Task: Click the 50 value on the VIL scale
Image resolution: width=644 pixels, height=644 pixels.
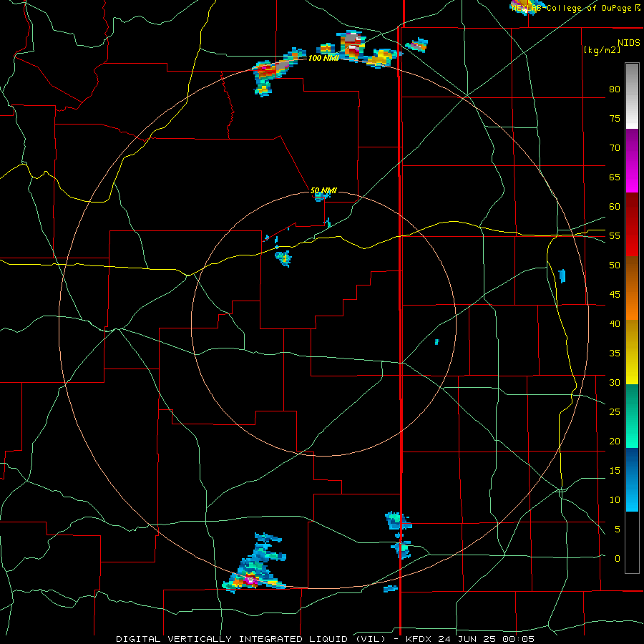Action: (x=615, y=265)
